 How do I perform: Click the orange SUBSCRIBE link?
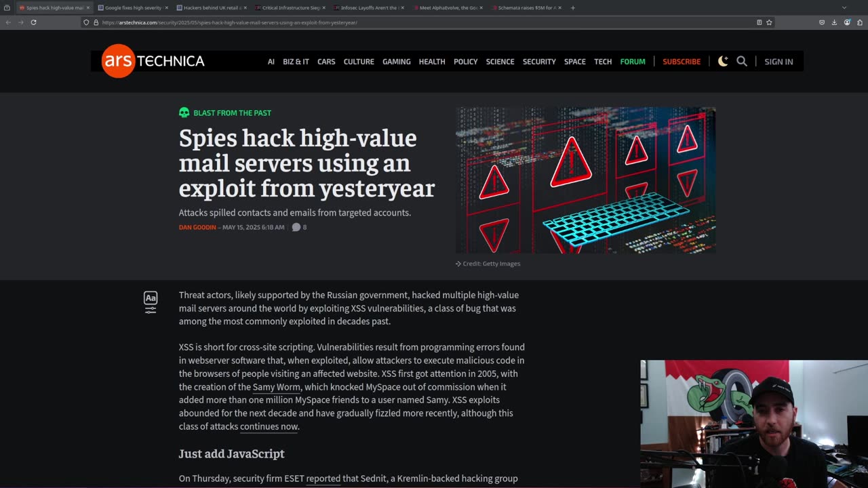pyautogui.click(x=682, y=62)
